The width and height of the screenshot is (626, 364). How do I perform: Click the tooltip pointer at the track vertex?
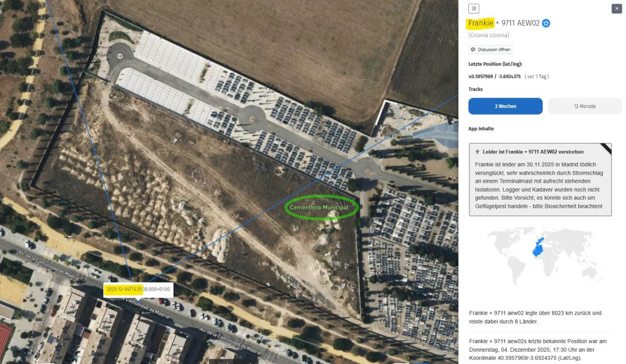click(138, 298)
